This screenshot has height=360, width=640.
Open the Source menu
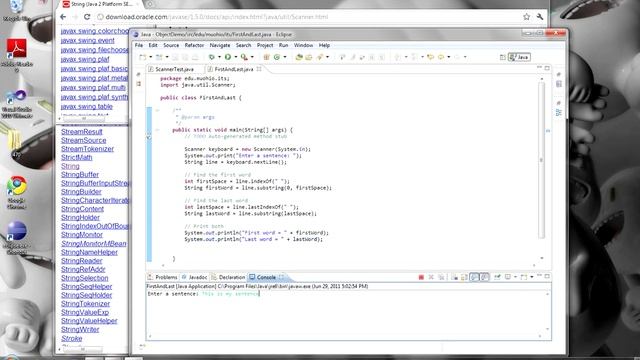[171, 45]
